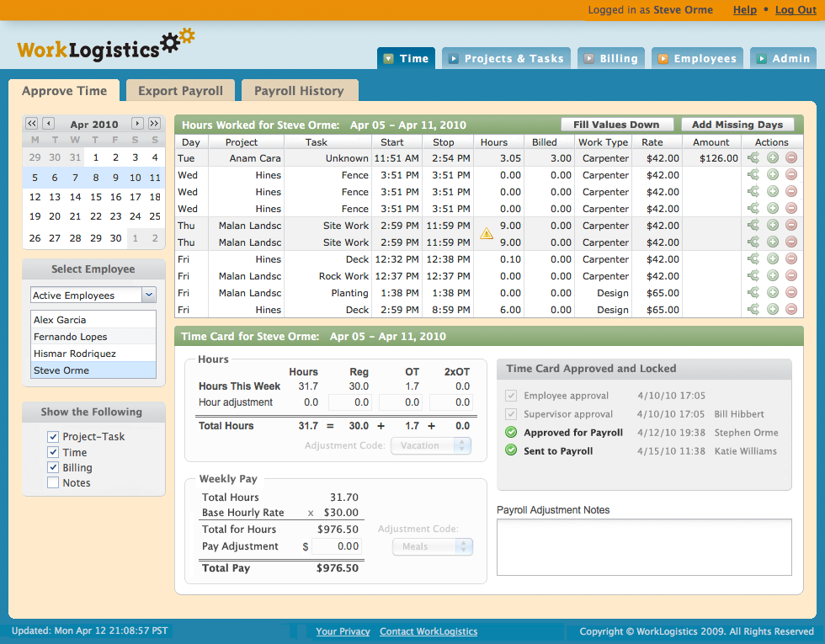Viewport: 825px width, 644px height.
Task: Uncheck the Time display checkbox
Action: click(x=52, y=452)
